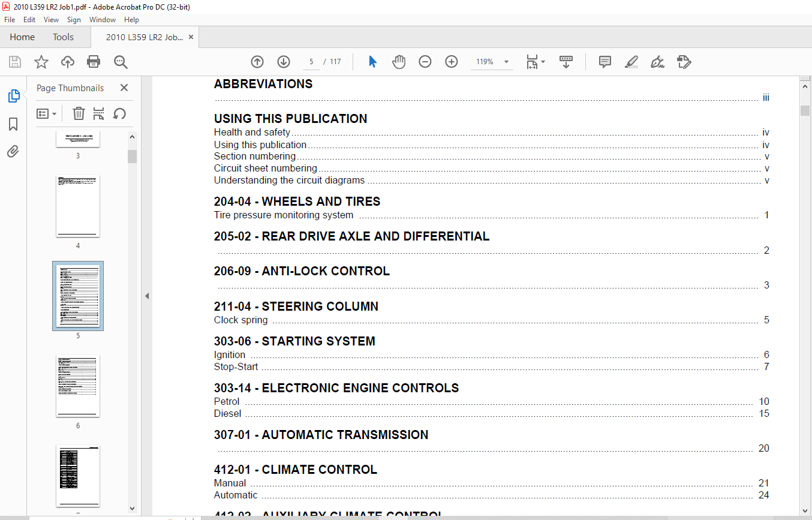Click the Ignition entry

(230, 355)
